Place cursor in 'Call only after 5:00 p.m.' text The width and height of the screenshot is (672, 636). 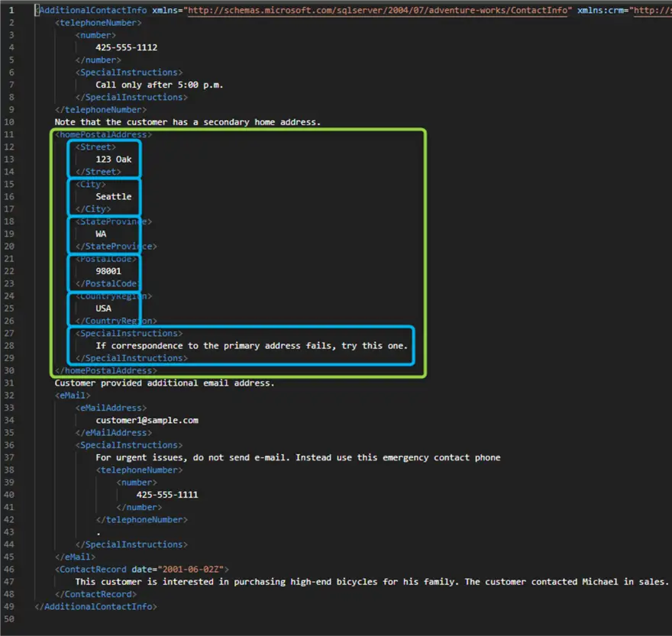click(159, 85)
